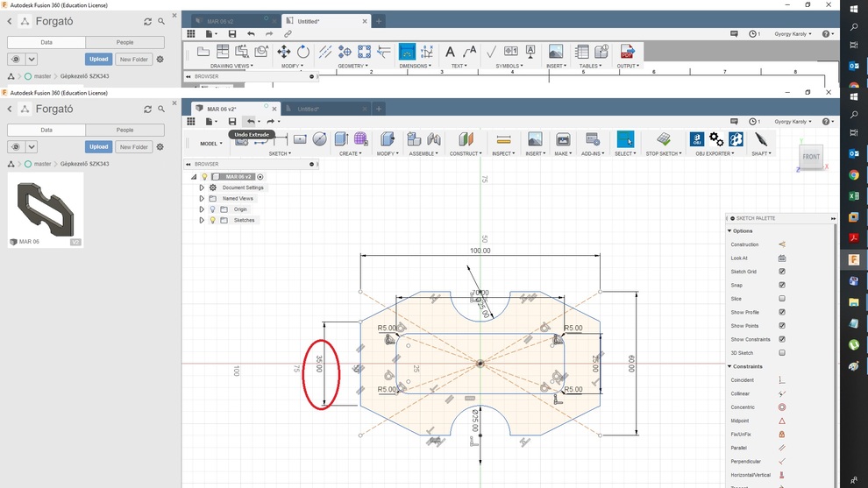Collapse the Options section in Sketch Palette

[x=729, y=230]
